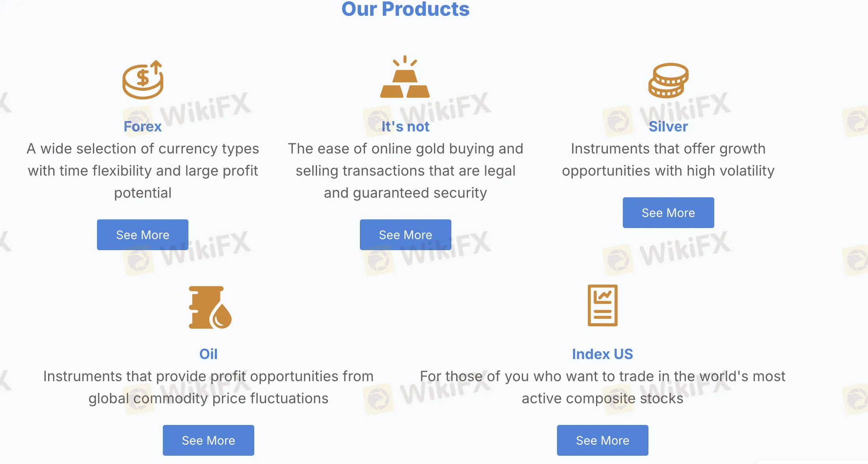Open See More under gold product
The image size is (868, 464).
406,235
